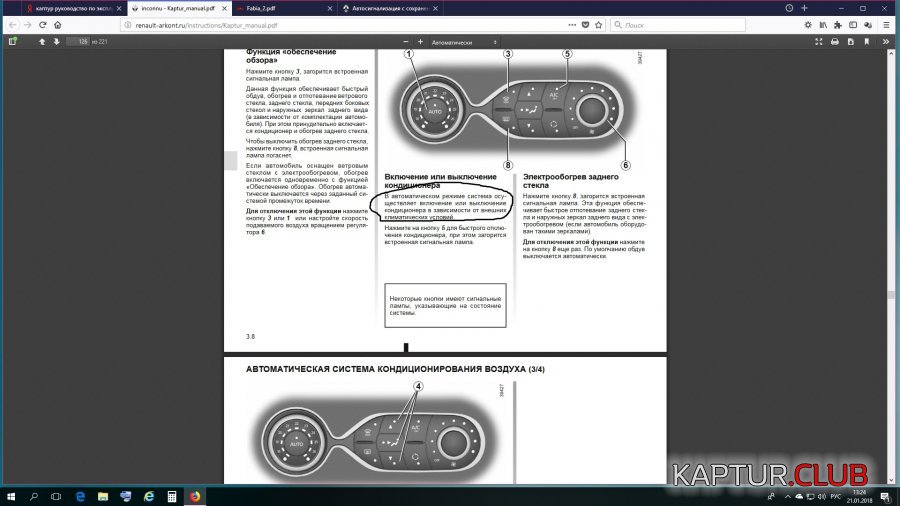The height and width of the screenshot is (506, 900).
Task: Open the zoom level dropdown Автоматически
Action: point(464,42)
